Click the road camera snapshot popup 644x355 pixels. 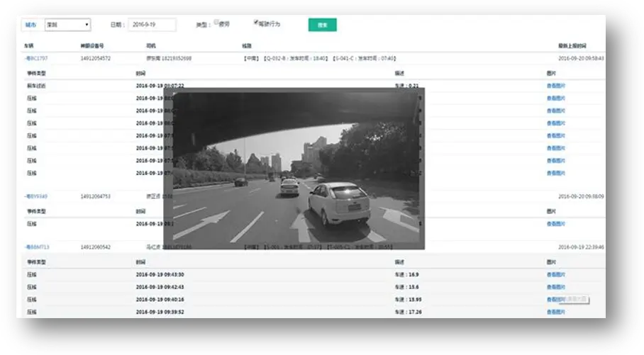point(294,168)
